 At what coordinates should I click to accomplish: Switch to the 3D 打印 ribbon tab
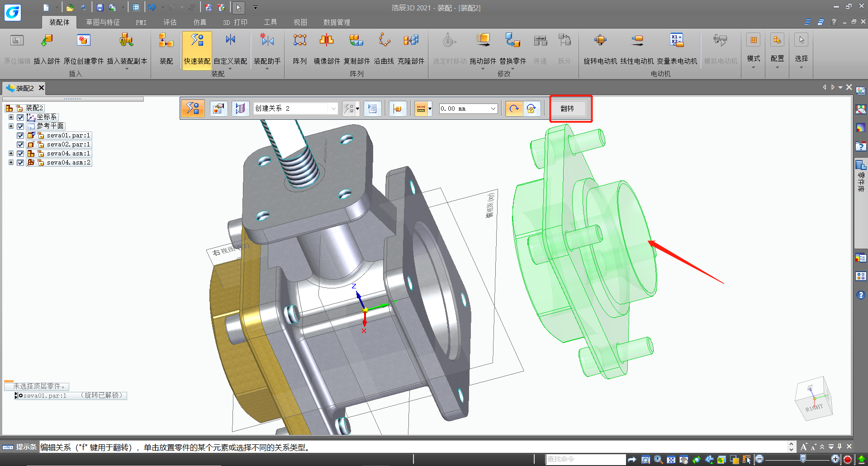point(235,22)
